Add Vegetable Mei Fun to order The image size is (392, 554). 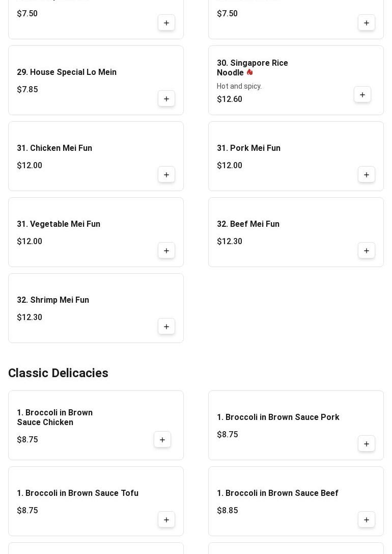click(166, 251)
